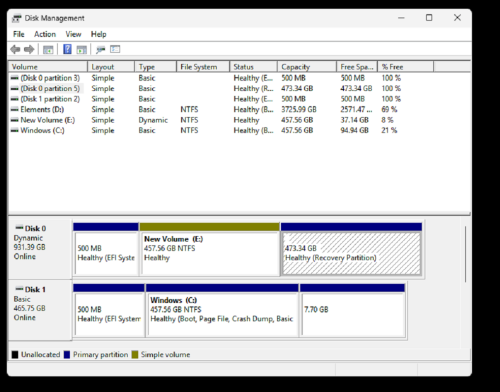500x392 pixels.
Task: Click the '465.75 GB' Disk 1 size text
Action: click(x=29, y=308)
